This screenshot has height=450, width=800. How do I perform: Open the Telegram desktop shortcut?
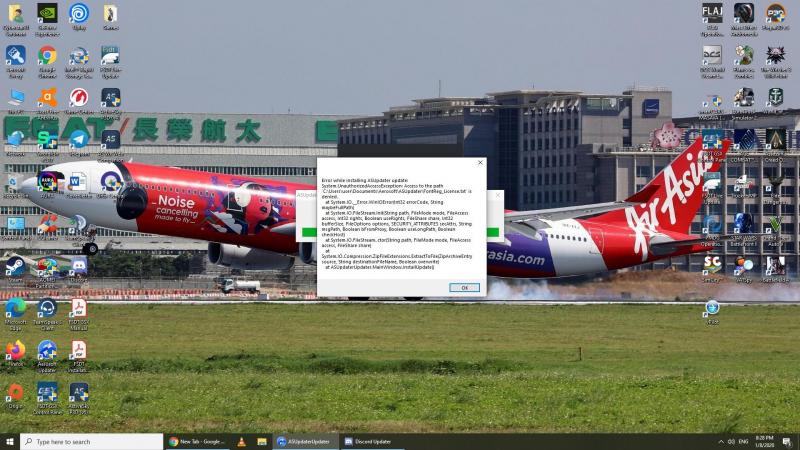(x=79, y=143)
